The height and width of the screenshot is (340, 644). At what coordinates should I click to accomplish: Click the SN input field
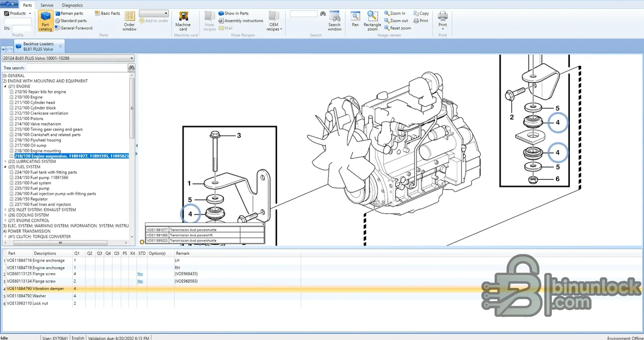22,28
